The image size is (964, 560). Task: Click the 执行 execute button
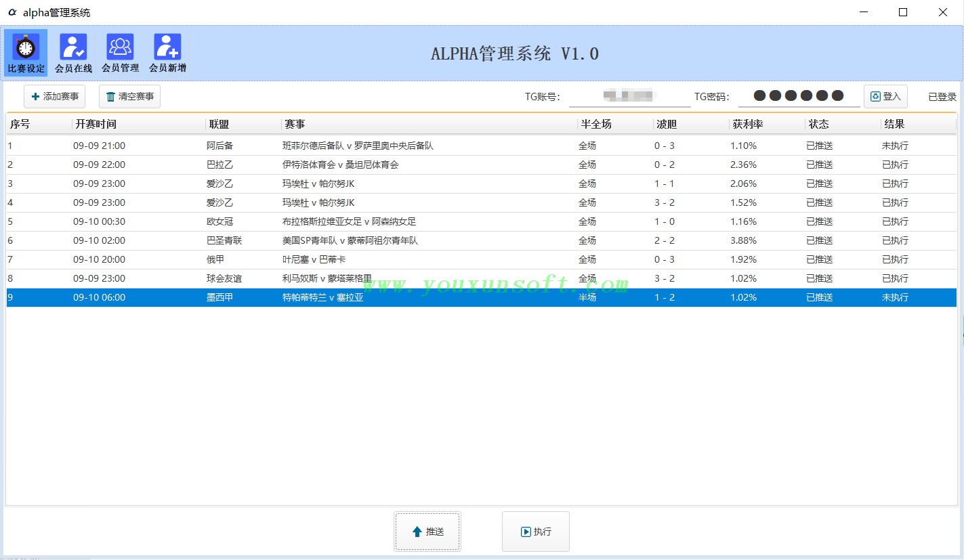(x=536, y=532)
